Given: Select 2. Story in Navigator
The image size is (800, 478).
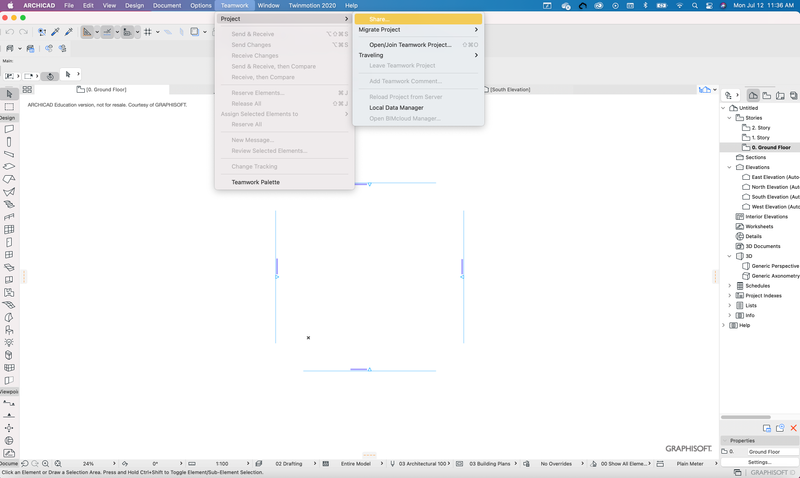Looking at the screenshot, I should (x=761, y=128).
